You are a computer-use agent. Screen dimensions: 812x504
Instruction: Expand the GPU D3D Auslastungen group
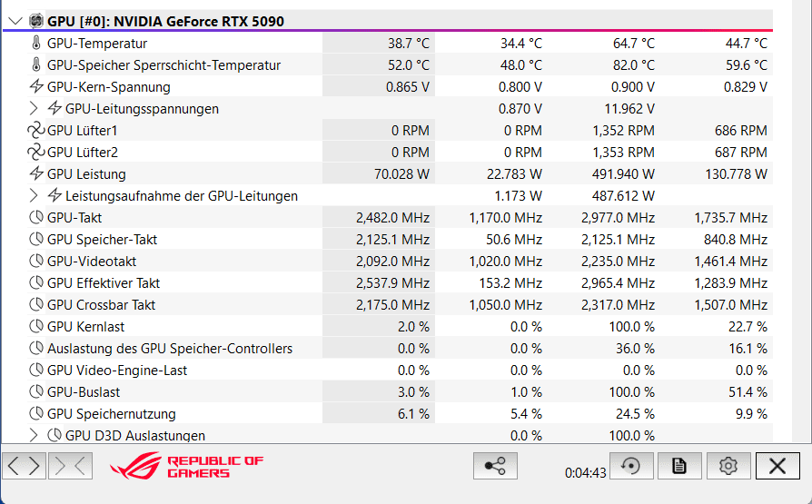pyautogui.click(x=34, y=436)
